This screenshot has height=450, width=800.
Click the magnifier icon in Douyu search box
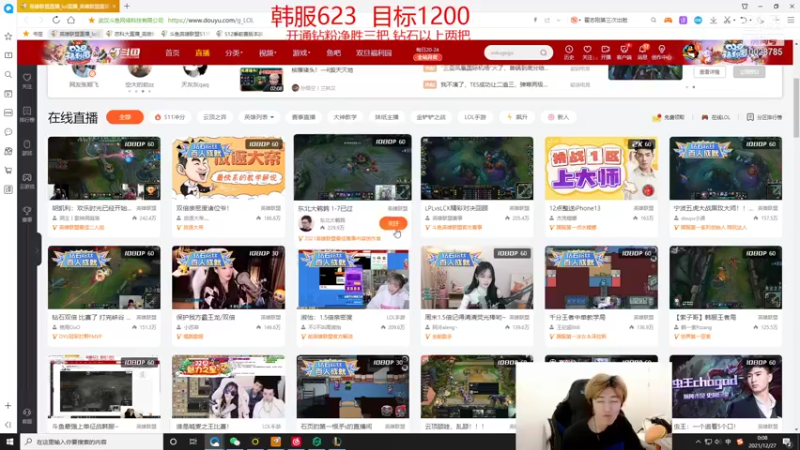[543, 53]
